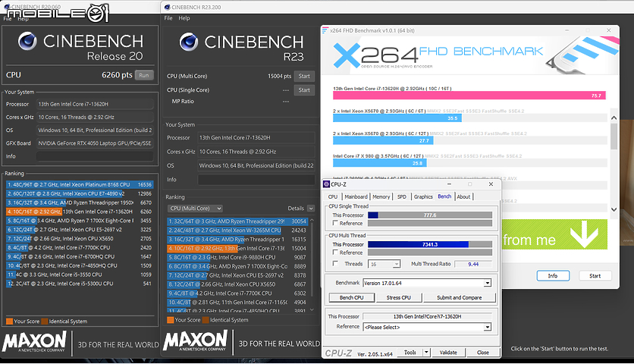Screen dimensions: 634x364
Task: Click the Info field in Cinebench R23
Action: [256, 180]
